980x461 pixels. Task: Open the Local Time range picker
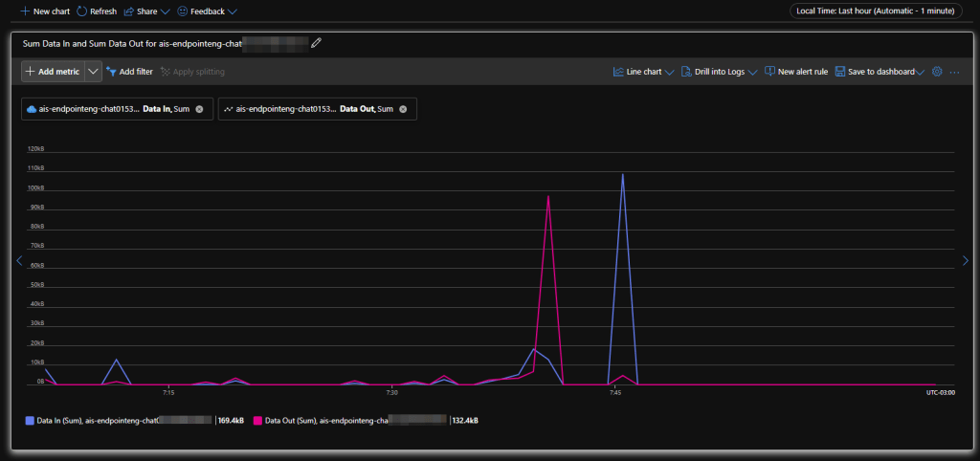tap(874, 11)
